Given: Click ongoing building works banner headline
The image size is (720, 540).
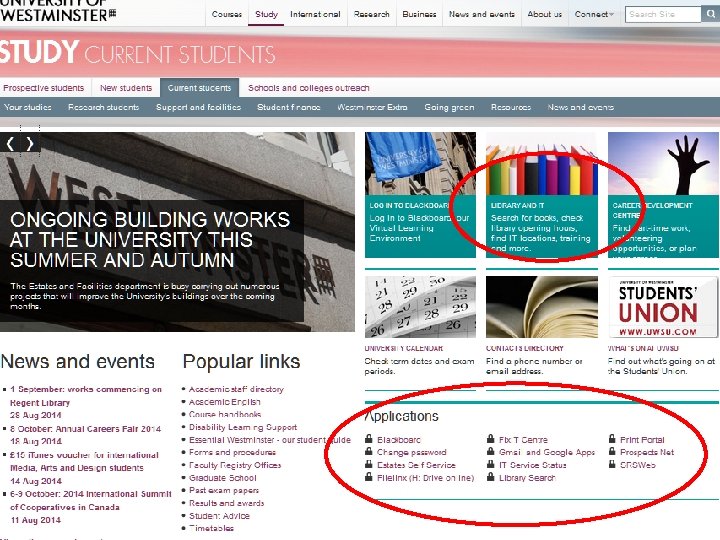Looking at the screenshot, I should click(x=150, y=240).
